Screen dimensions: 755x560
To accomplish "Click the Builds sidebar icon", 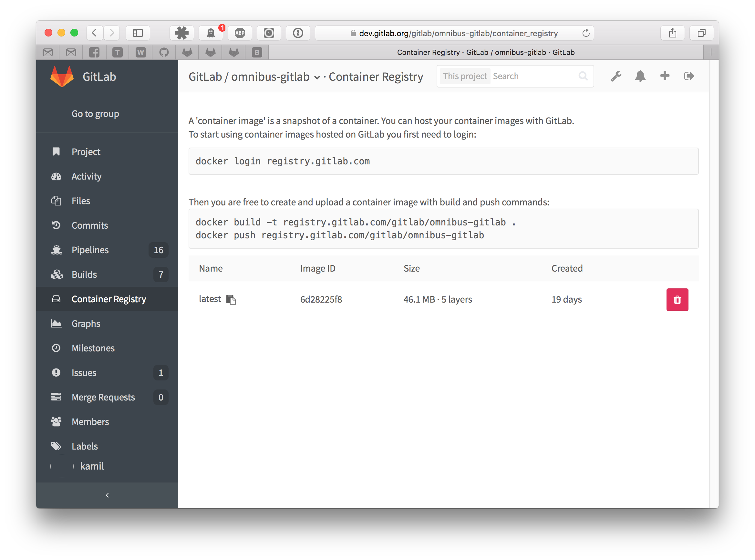I will pyautogui.click(x=57, y=274).
